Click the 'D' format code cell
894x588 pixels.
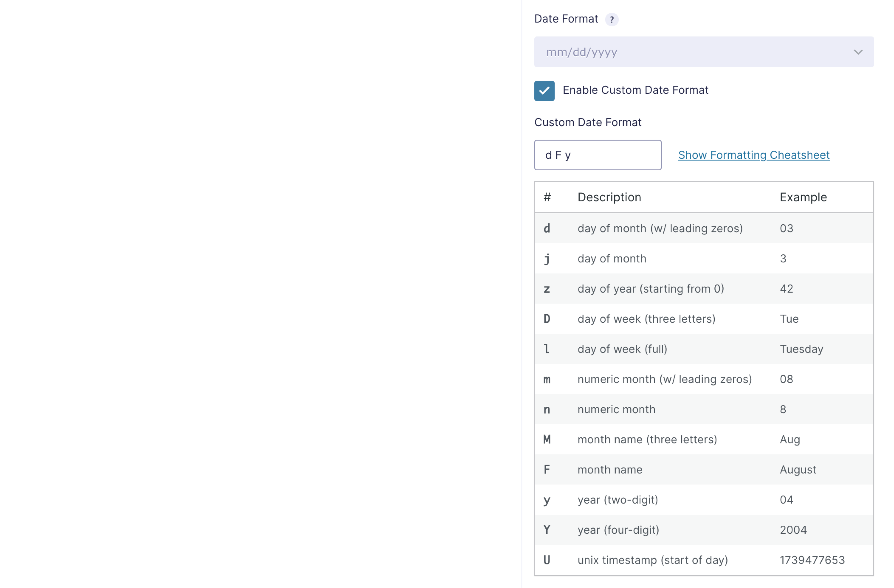(547, 319)
